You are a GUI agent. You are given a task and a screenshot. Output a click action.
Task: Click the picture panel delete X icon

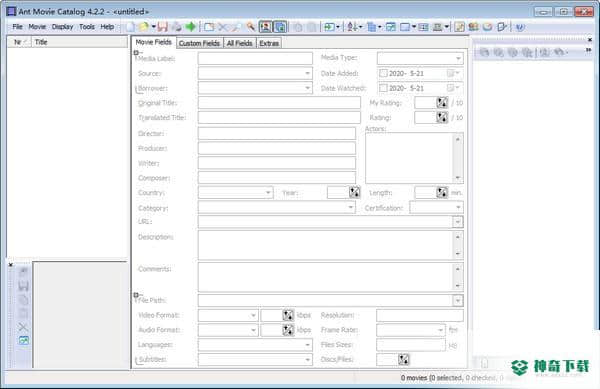pos(23,327)
